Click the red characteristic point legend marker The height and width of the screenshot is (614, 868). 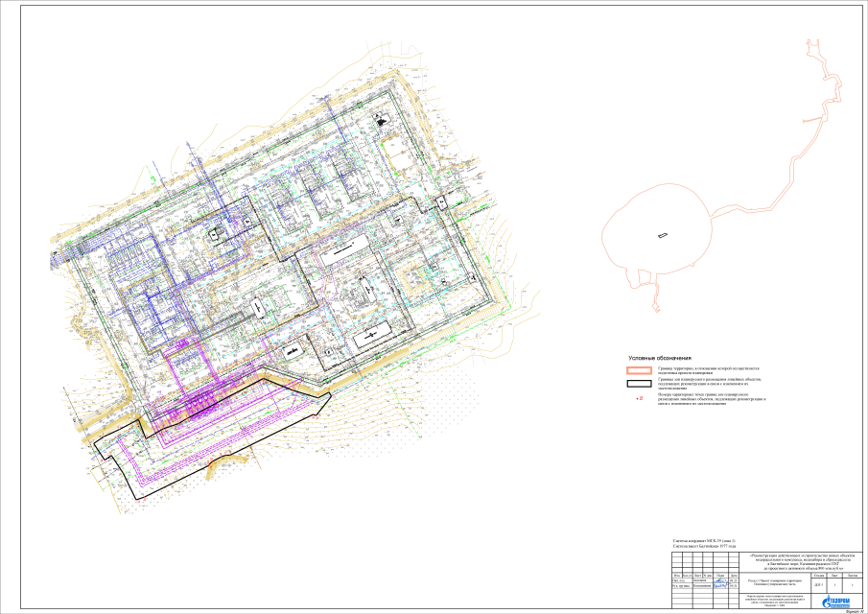click(x=640, y=396)
